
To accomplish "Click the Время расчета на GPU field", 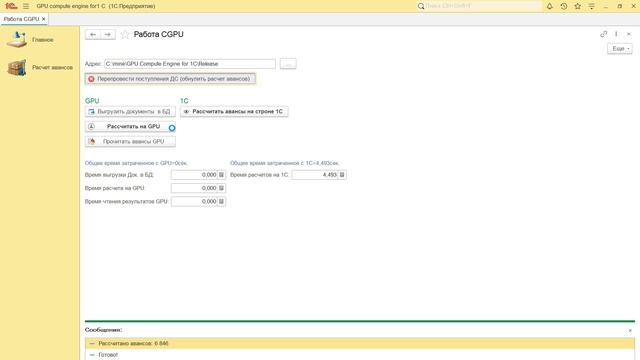I will pos(194,188).
